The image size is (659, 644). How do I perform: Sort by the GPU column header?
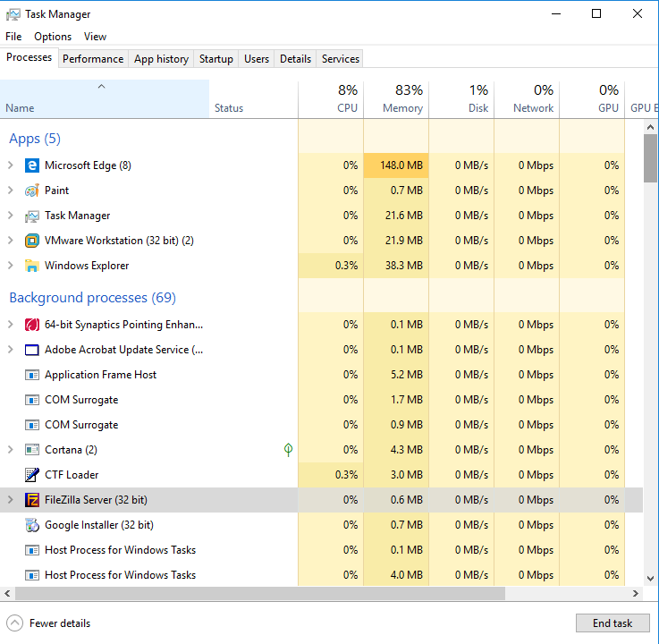pyautogui.click(x=592, y=99)
